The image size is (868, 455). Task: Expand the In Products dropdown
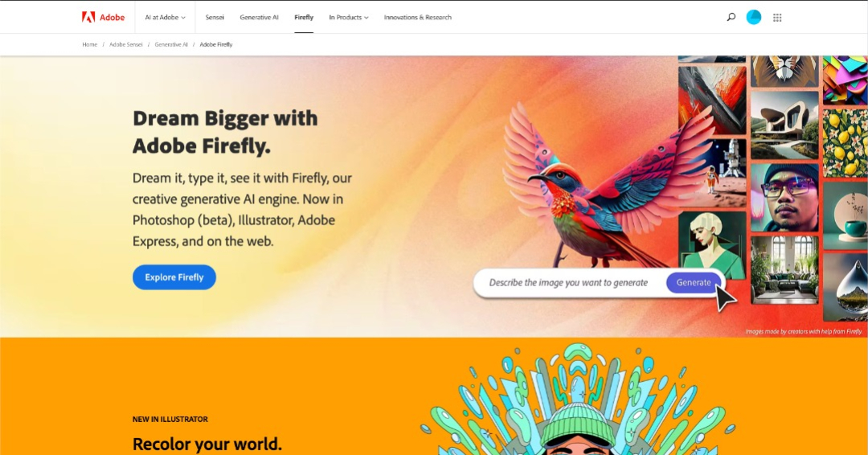point(348,17)
